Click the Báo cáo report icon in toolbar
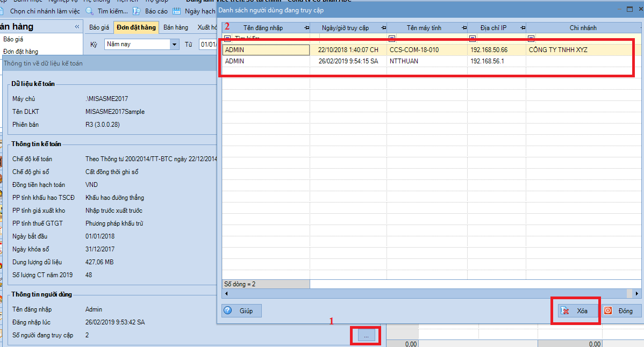644x347 pixels. [137, 11]
